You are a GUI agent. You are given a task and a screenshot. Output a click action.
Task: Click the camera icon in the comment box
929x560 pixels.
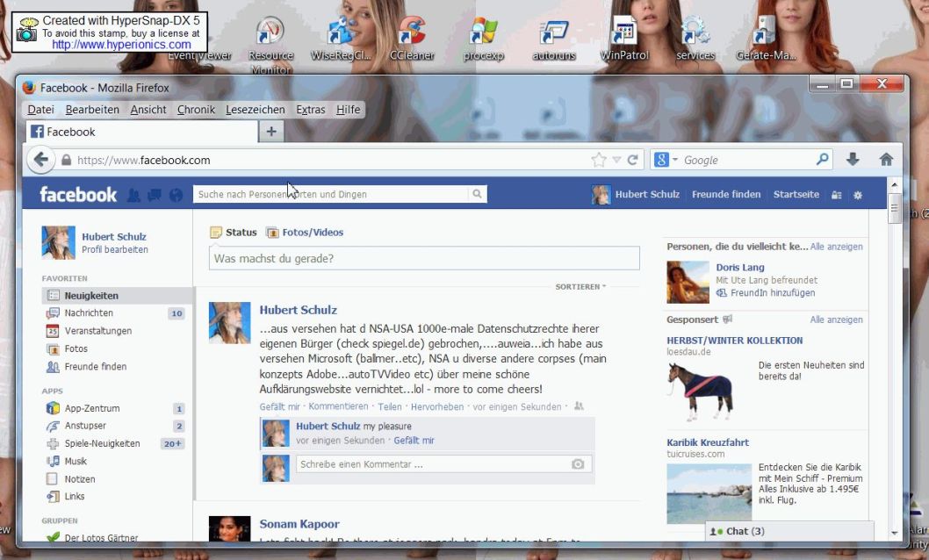coord(578,464)
